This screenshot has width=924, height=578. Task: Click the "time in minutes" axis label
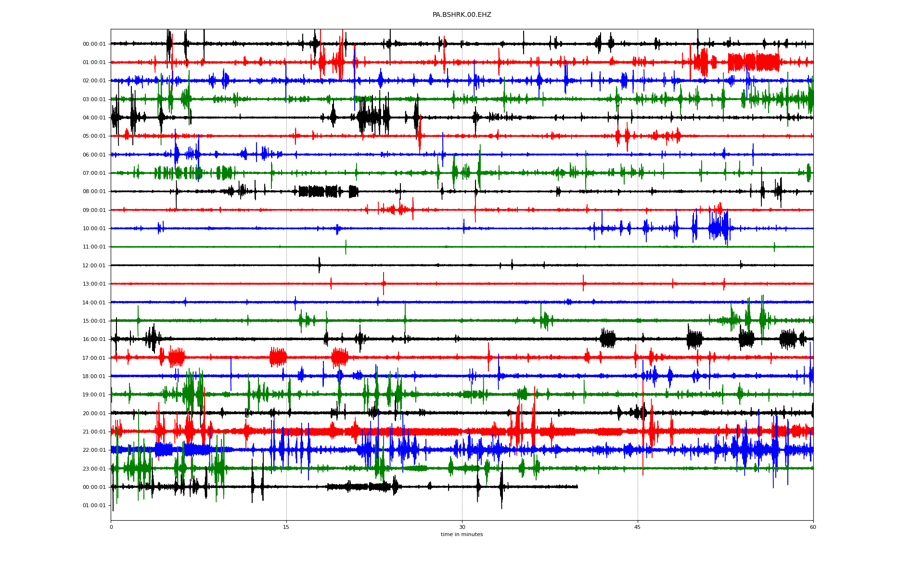tap(462, 535)
